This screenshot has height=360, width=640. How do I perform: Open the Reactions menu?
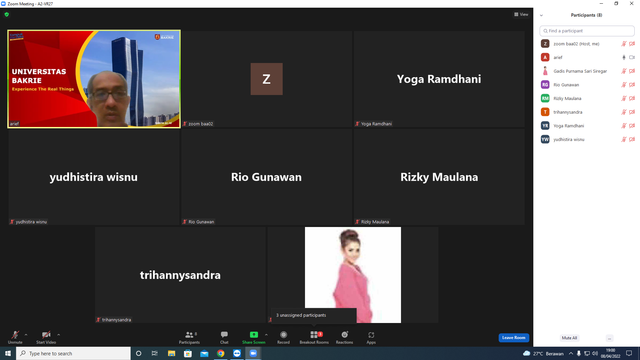pyautogui.click(x=344, y=337)
